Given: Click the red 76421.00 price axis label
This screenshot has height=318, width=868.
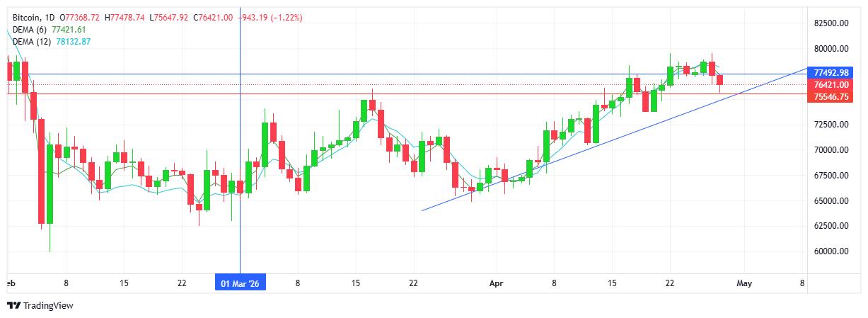Looking at the screenshot, I should pyautogui.click(x=831, y=85).
